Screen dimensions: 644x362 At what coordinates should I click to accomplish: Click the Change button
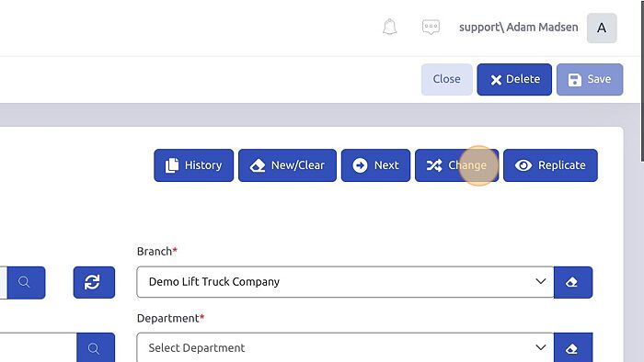coord(456,165)
